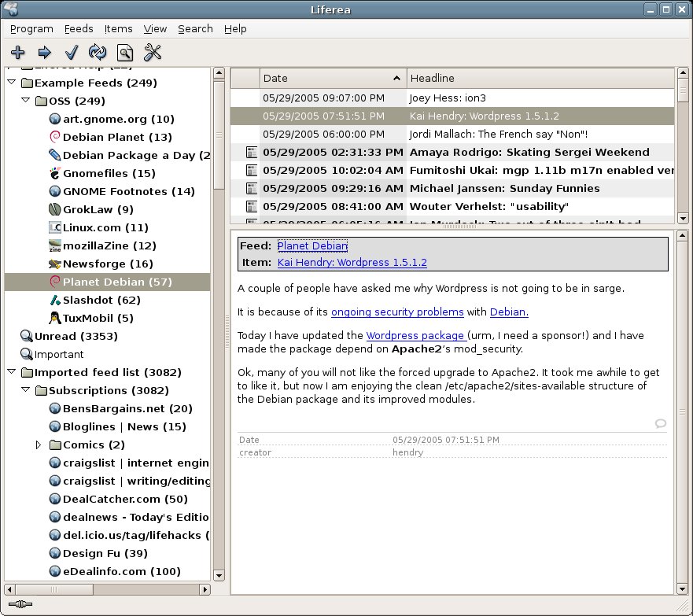Open the Planet Debian feed link
The height and width of the screenshot is (616, 693).
(x=312, y=245)
